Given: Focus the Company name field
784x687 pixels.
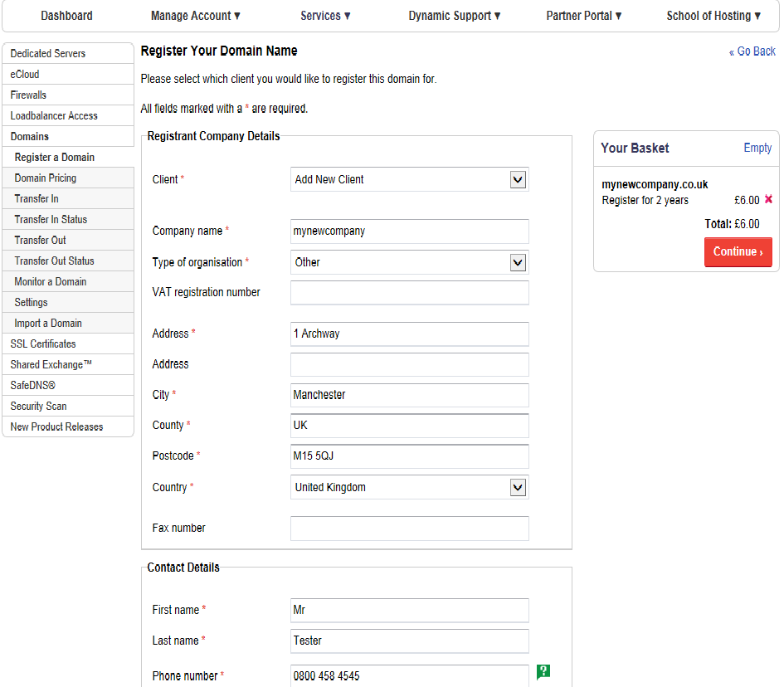Looking at the screenshot, I should click(410, 231).
